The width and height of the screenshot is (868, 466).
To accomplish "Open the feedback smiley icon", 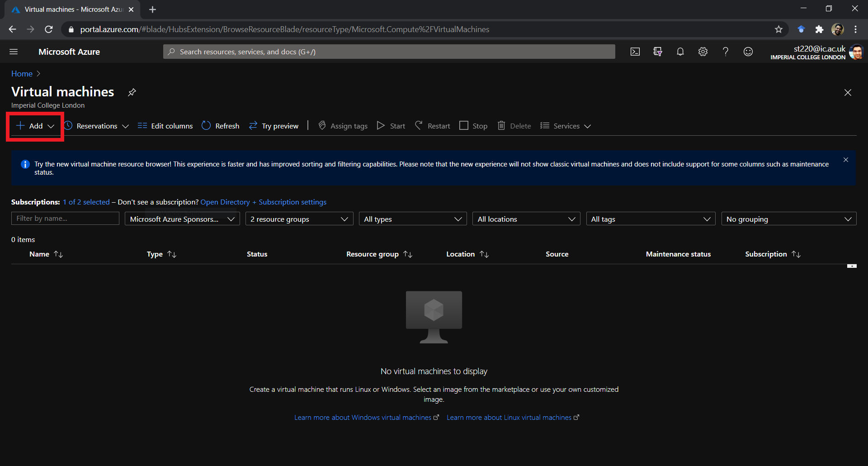I will click(748, 52).
